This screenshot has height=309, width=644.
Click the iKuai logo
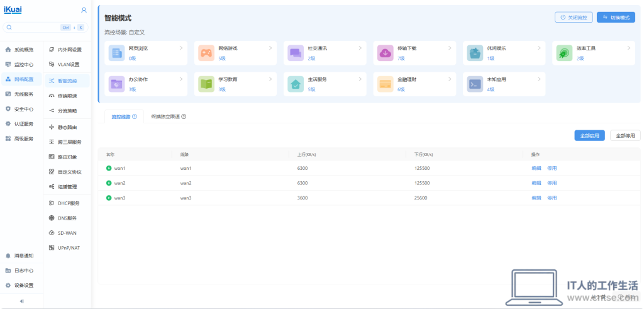click(13, 10)
